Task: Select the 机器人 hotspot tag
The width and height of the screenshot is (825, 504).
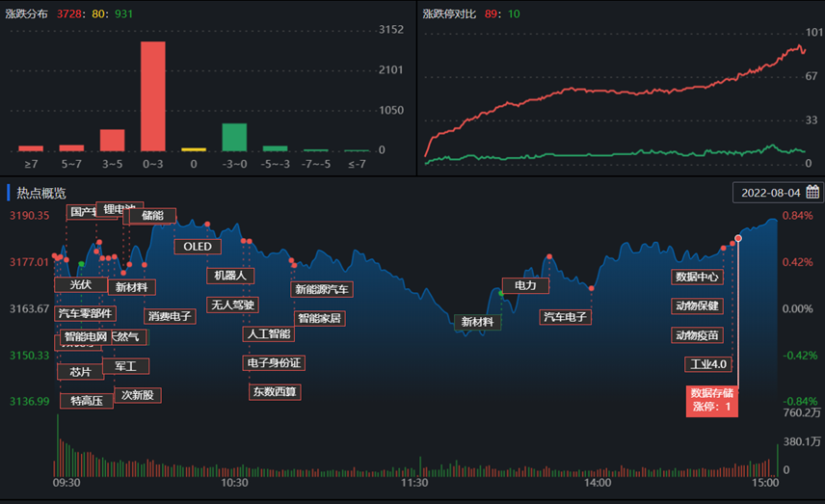Action: point(229,276)
